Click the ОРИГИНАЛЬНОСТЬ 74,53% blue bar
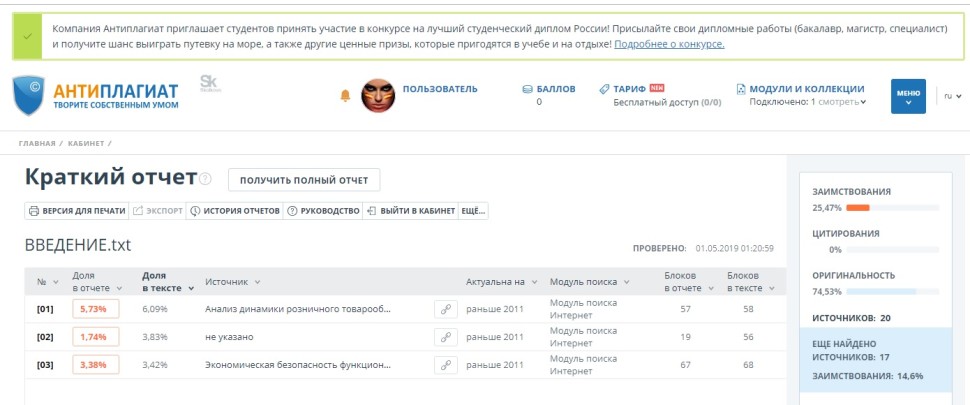Screen dimensions: 970x405 click(881, 291)
